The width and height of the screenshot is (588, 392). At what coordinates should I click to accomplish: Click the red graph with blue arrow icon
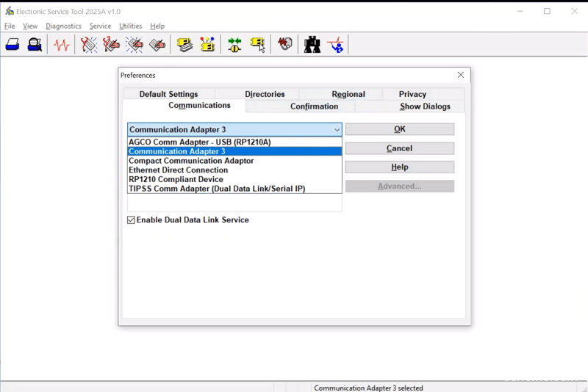[336, 45]
